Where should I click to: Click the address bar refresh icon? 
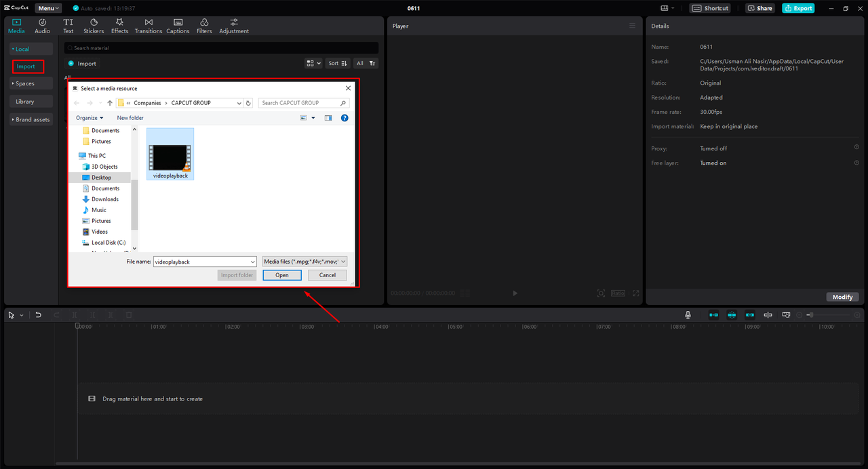[249, 103]
